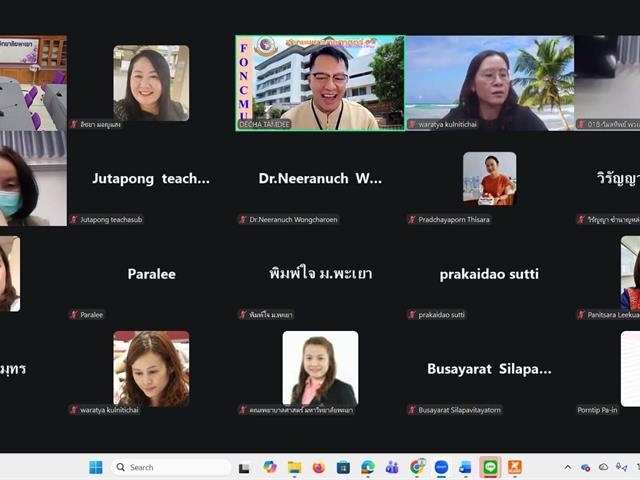Open Microsoft Teams from the taskbar

[x=392, y=467]
